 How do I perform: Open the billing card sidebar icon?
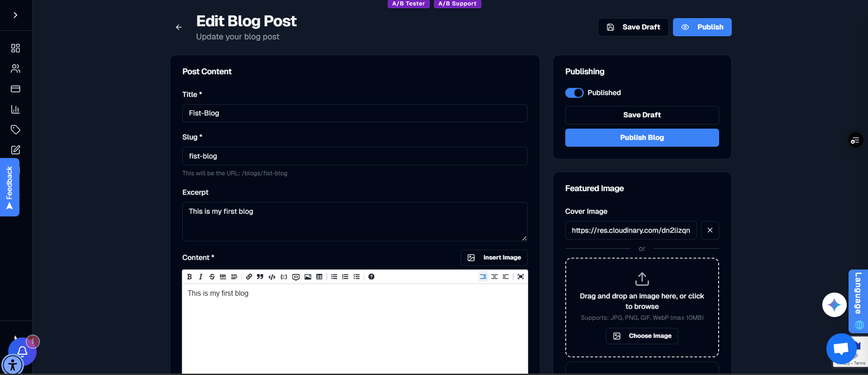coord(15,89)
